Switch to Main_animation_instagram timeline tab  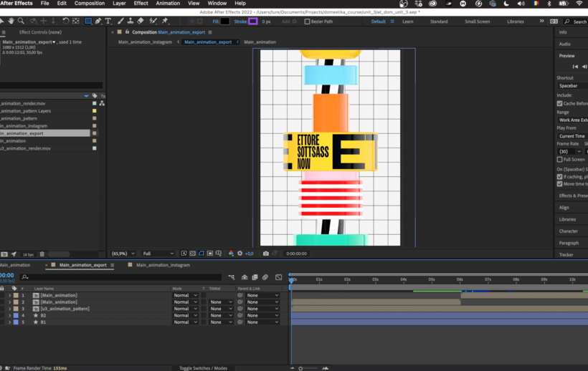click(163, 265)
